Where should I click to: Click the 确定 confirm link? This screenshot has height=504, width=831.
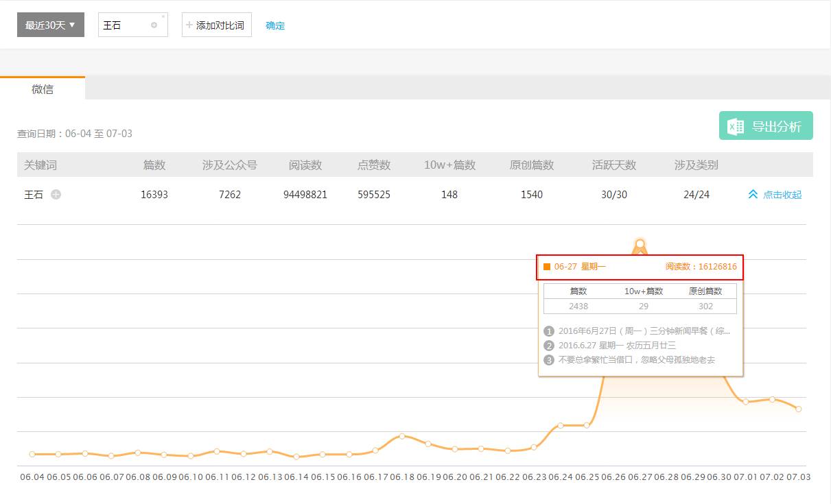pyautogui.click(x=275, y=25)
